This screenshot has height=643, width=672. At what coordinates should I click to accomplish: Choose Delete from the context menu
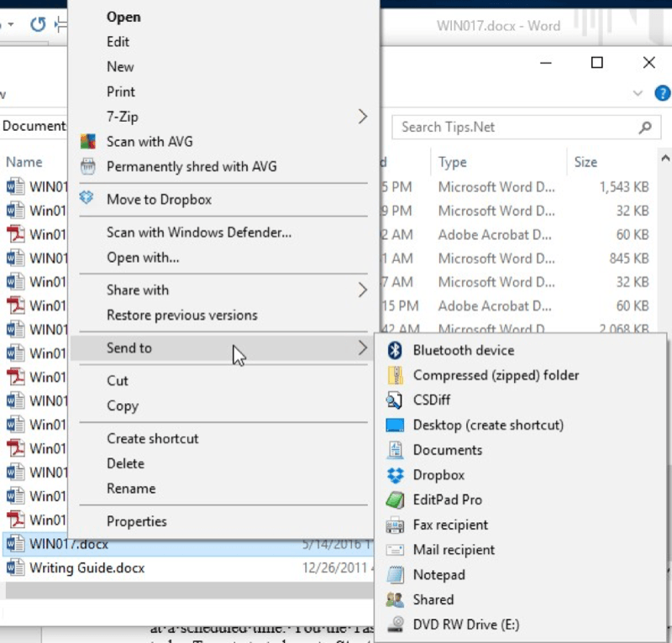[x=125, y=463]
